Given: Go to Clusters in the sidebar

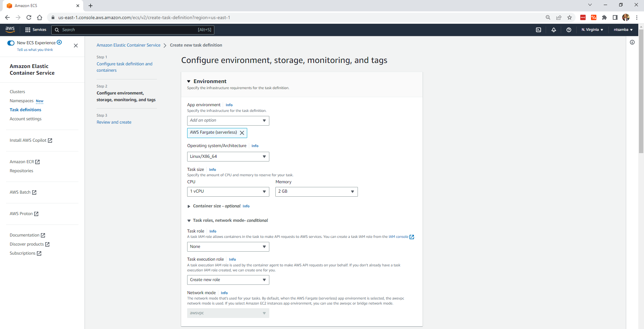Looking at the screenshot, I should (x=17, y=92).
